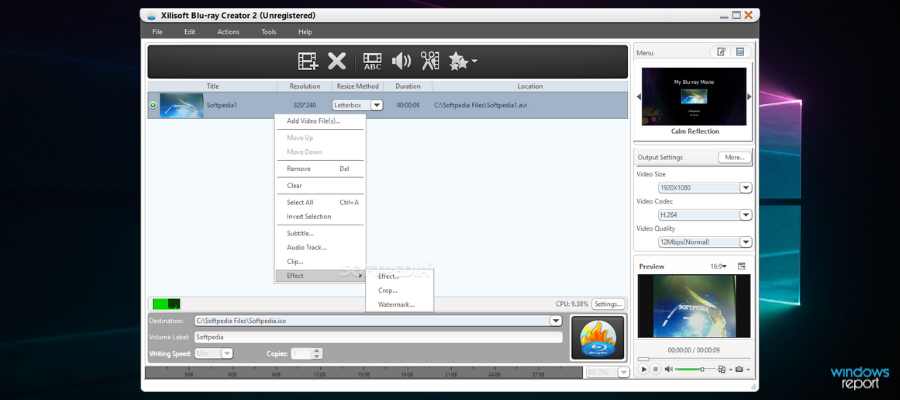Open the BD 25G disc size dropdown
This screenshot has height=400, width=900.
623,372
